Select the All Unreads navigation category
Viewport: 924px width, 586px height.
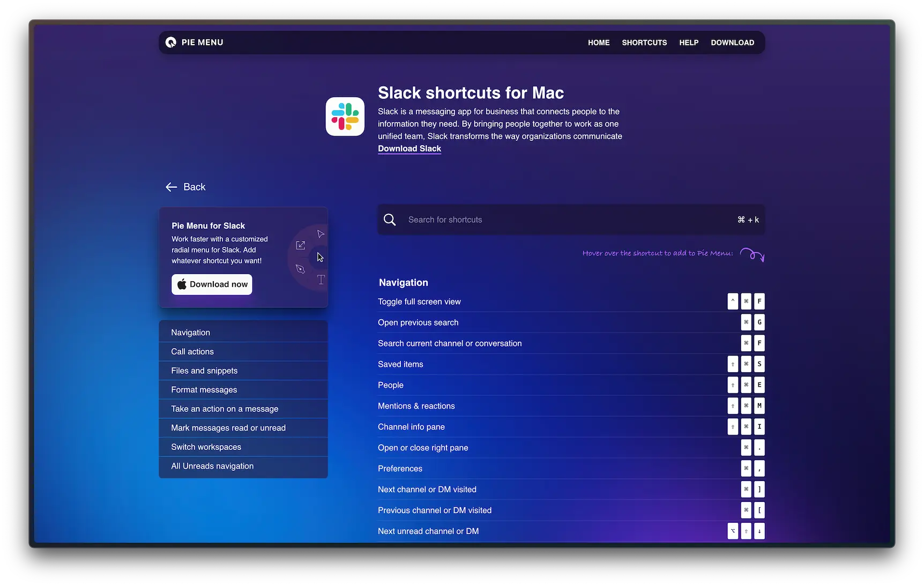click(212, 466)
